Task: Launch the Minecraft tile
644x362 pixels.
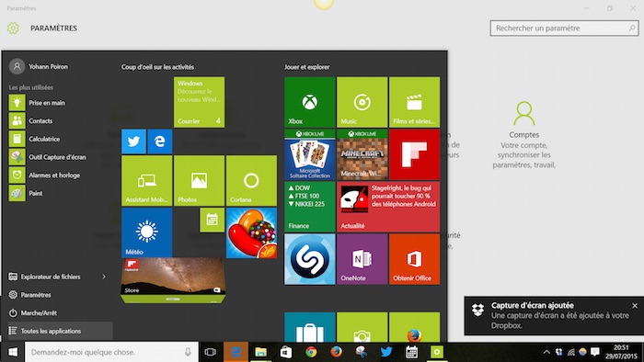Action: [x=362, y=154]
